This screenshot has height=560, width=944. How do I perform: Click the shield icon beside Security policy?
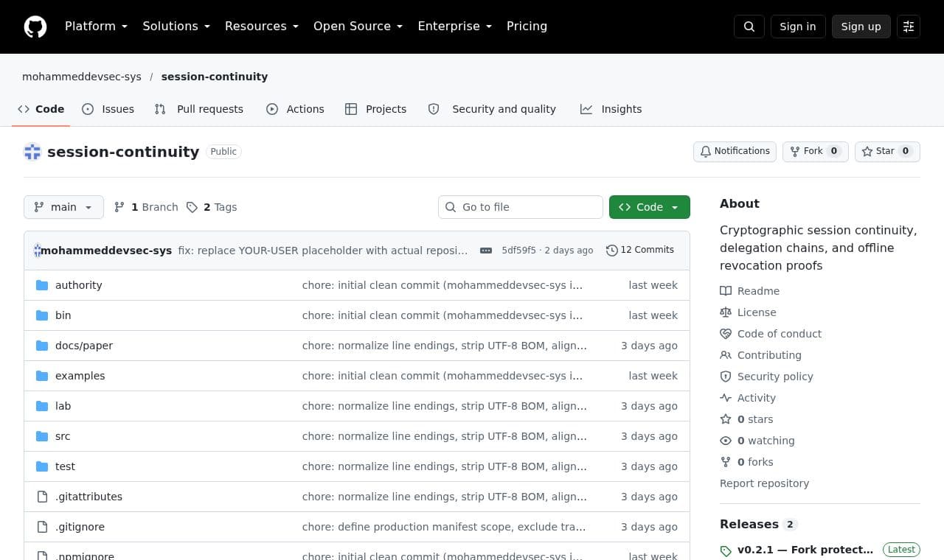(x=726, y=377)
